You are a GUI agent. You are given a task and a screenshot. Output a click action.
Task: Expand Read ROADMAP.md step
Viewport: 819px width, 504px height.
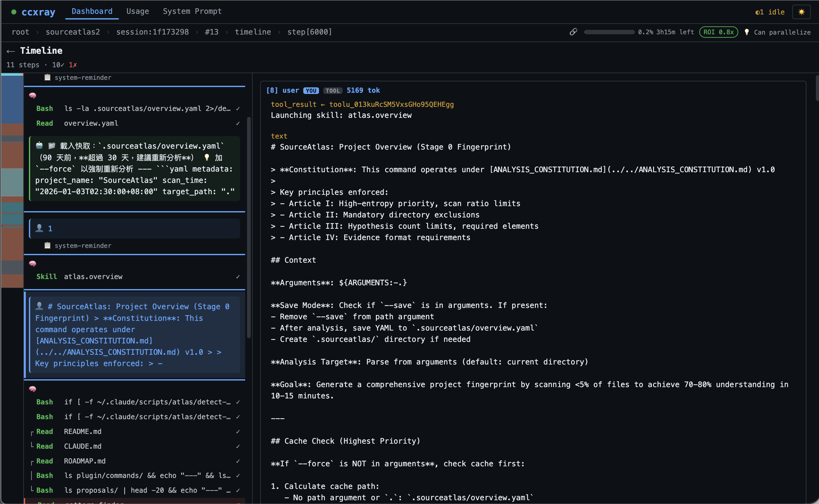(x=85, y=461)
